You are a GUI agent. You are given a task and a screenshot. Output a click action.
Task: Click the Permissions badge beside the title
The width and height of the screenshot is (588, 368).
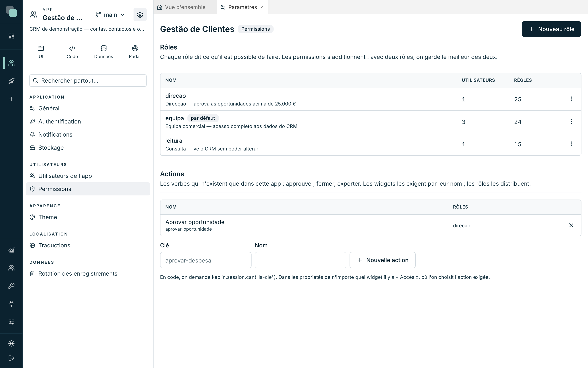click(x=255, y=29)
